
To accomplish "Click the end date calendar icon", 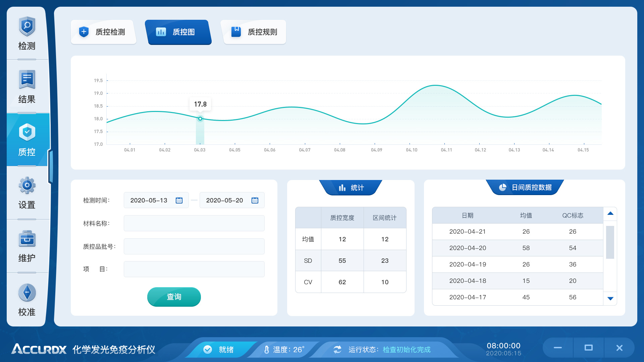I will tap(255, 200).
